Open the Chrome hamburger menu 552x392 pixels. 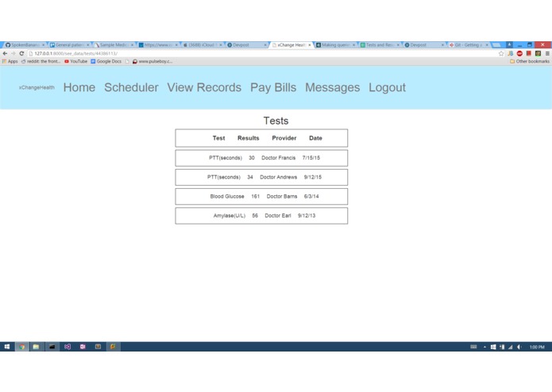point(547,53)
